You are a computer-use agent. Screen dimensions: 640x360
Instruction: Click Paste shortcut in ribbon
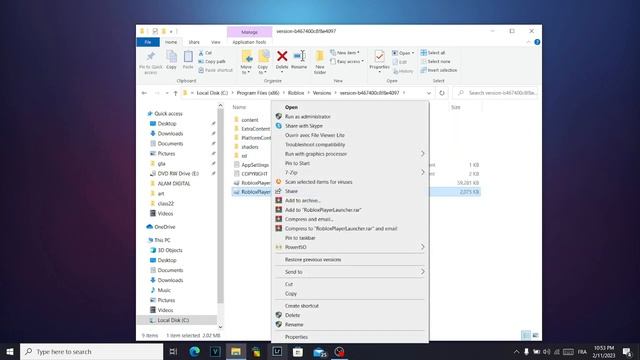[216, 70]
